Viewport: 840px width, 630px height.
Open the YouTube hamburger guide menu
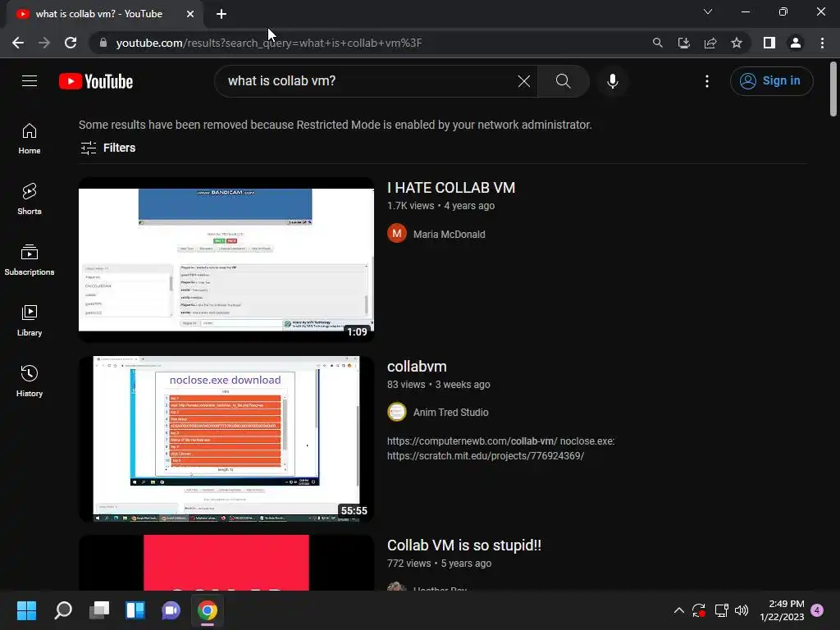[30, 81]
